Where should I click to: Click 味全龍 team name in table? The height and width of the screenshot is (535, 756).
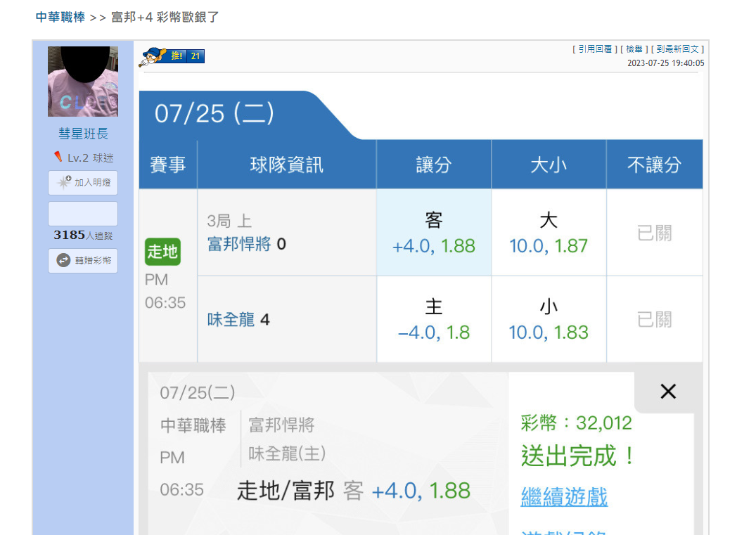[x=231, y=319]
